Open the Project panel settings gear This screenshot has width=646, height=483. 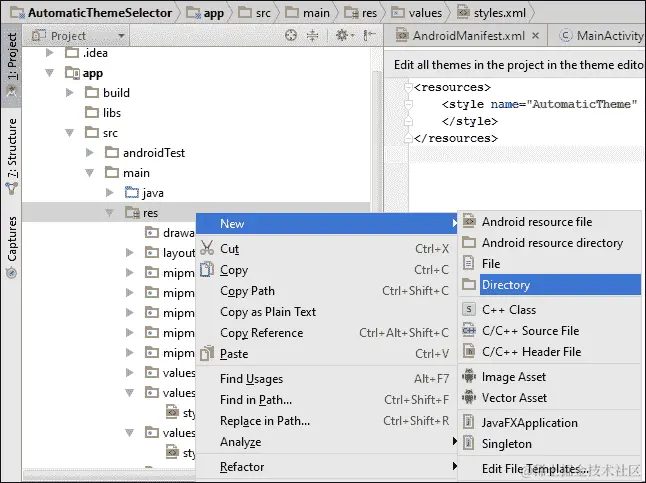pyautogui.click(x=345, y=35)
